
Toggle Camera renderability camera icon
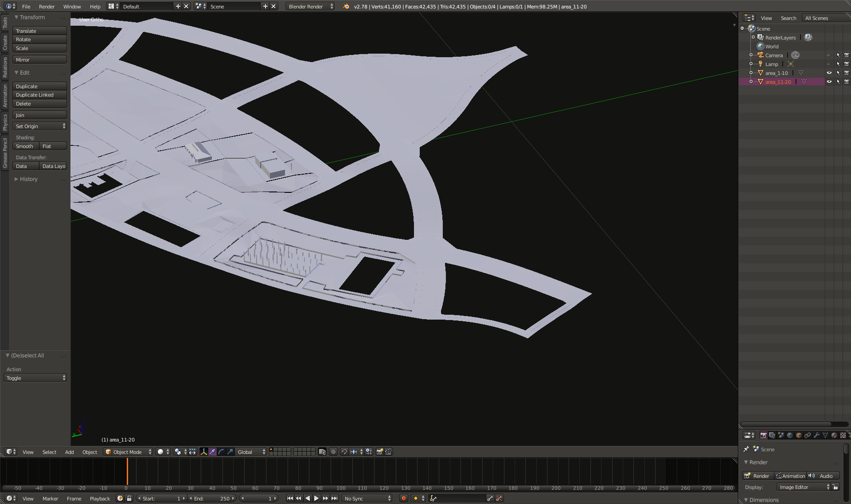(x=847, y=55)
